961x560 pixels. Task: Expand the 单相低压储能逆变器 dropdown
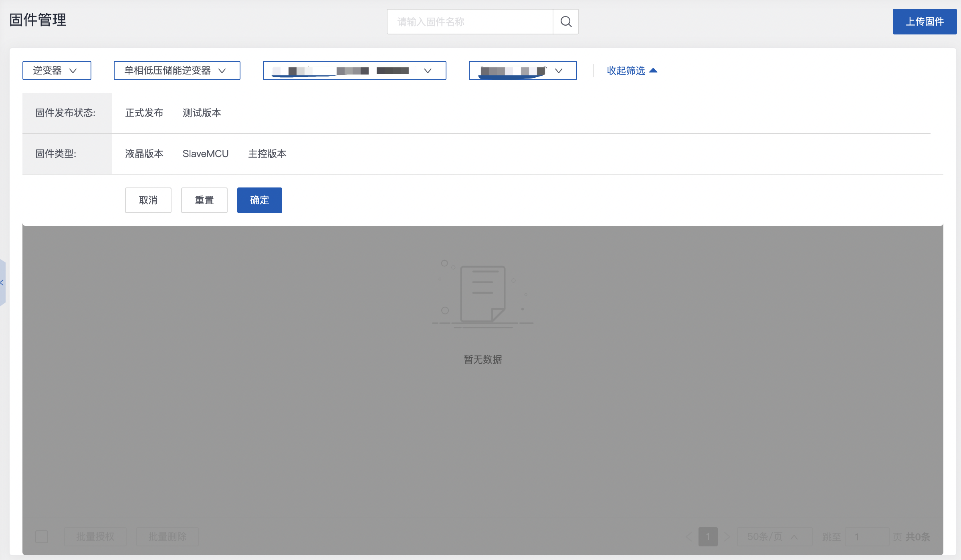click(177, 71)
